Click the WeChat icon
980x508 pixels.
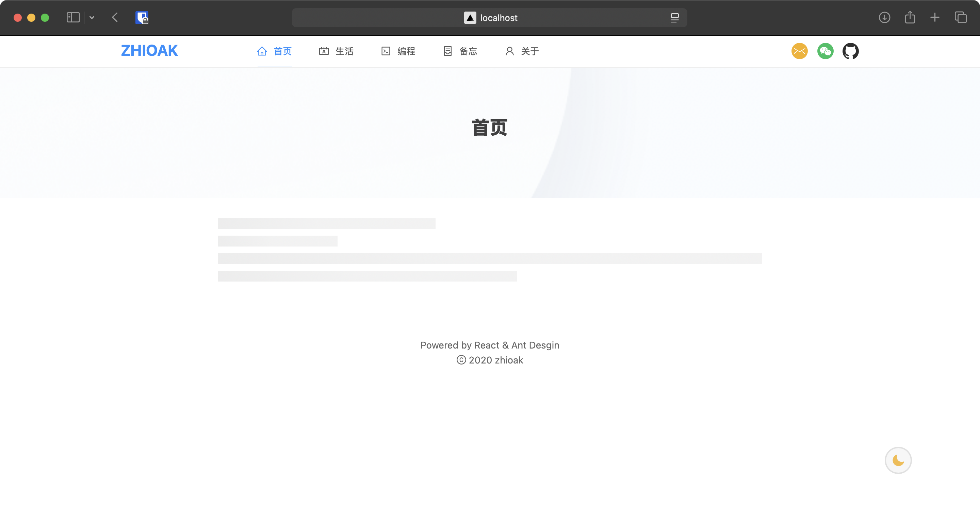coord(825,51)
